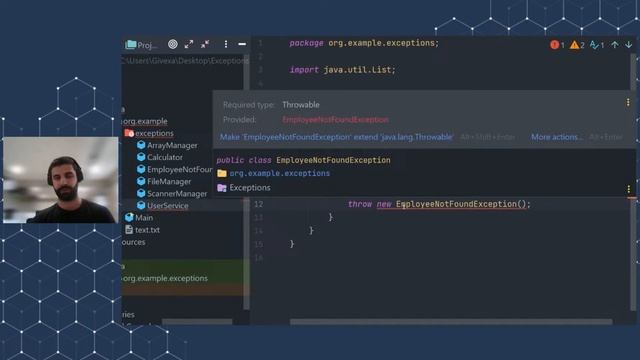Go to previous highlighted error arrow
640x360 pixels.
click(615, 45)
